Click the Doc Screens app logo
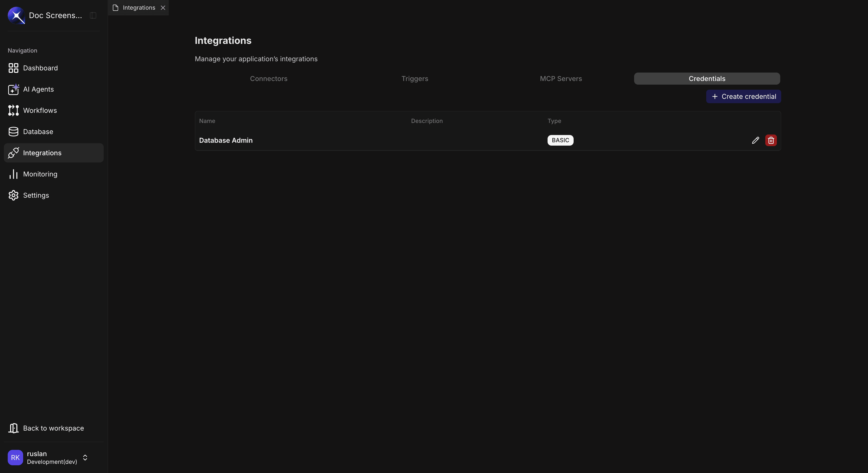Image resolution: width=868 pixels, height=473 pixels. (16, 15)
